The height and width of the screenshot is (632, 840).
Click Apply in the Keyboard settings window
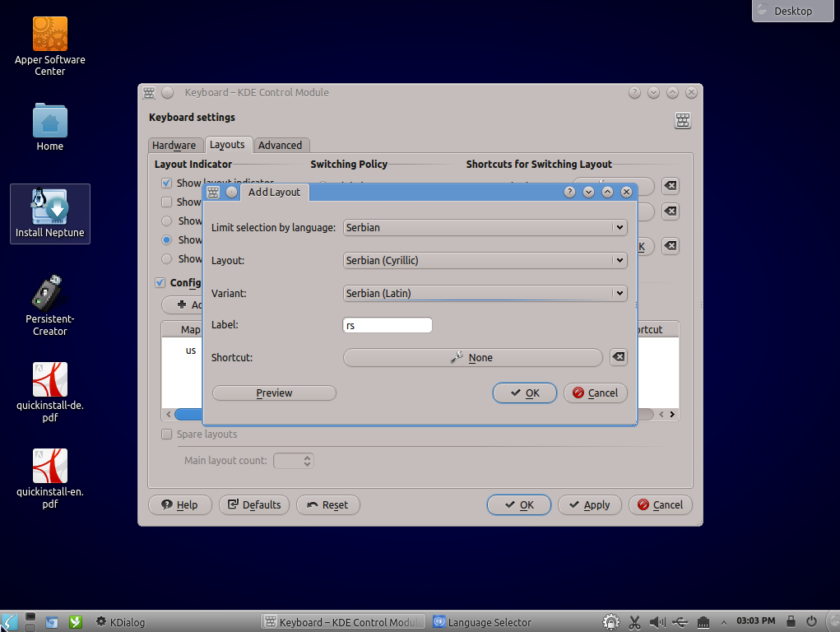(x=589, y=505)
